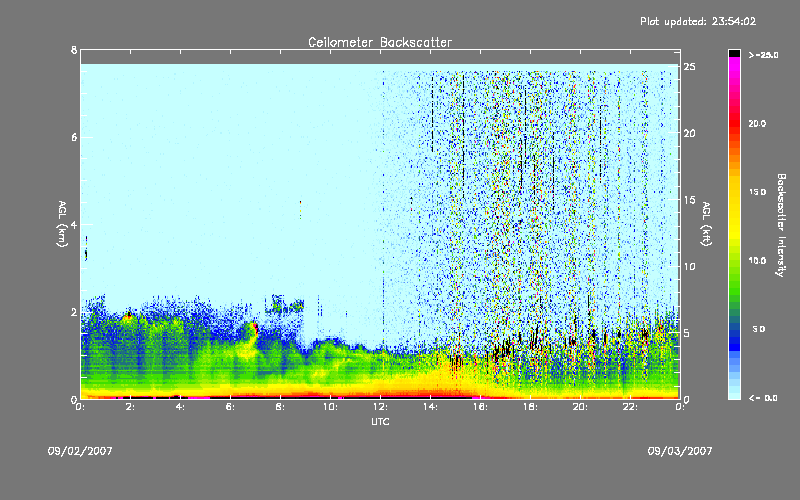
Task: Click the '15.0' colorbar tick label
Action: (x=757, y=192)
